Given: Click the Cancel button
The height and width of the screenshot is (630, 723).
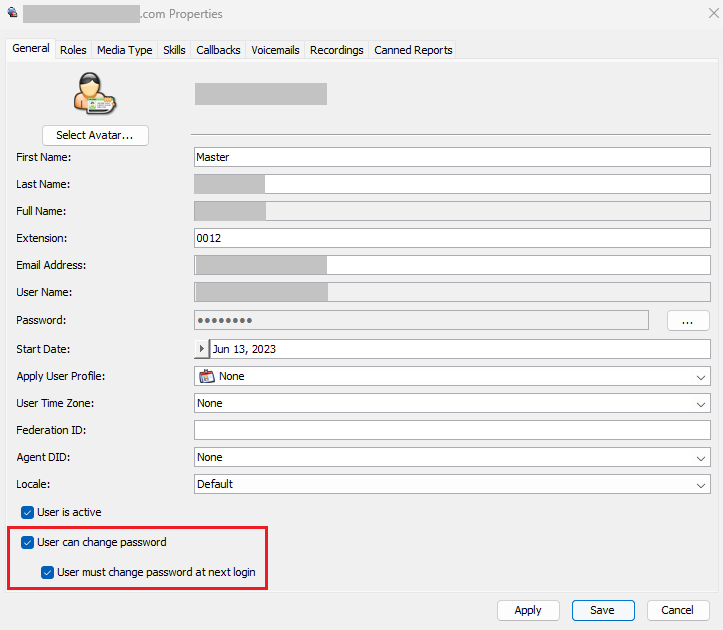Looking at the screenshot, I should coord(677,610).
